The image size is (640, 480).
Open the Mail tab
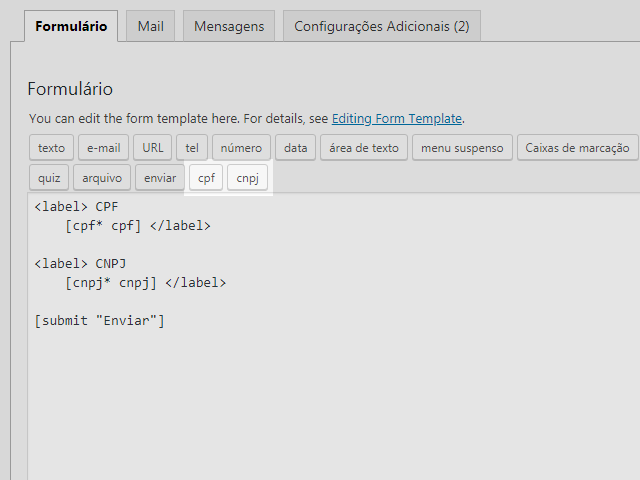pos(151,26)
